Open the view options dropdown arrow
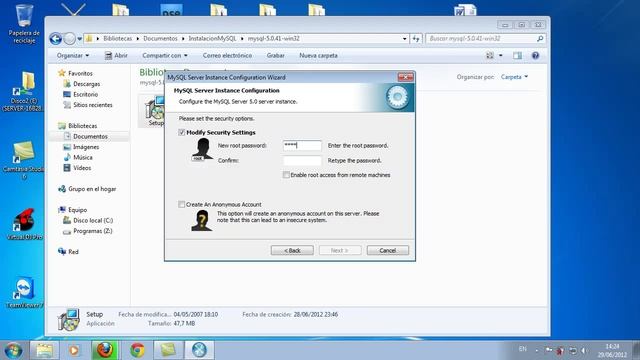This screenshot has width=640, height=360. tap(501, 56)
